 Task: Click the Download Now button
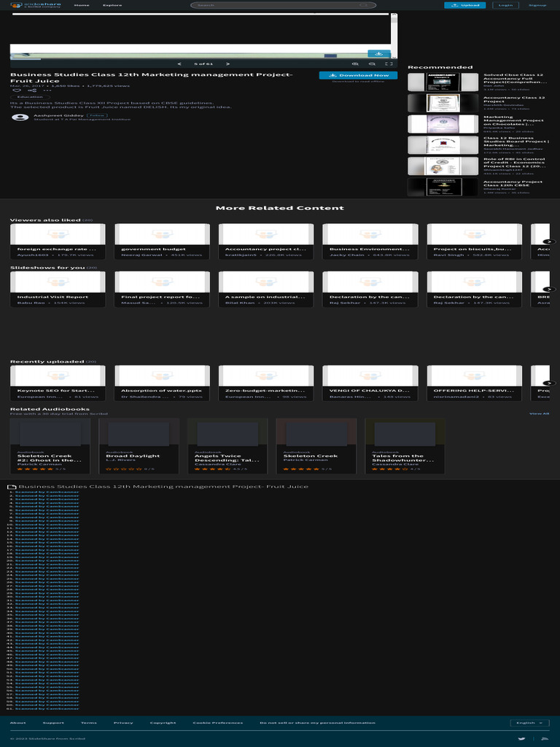[x=358, y=75]
